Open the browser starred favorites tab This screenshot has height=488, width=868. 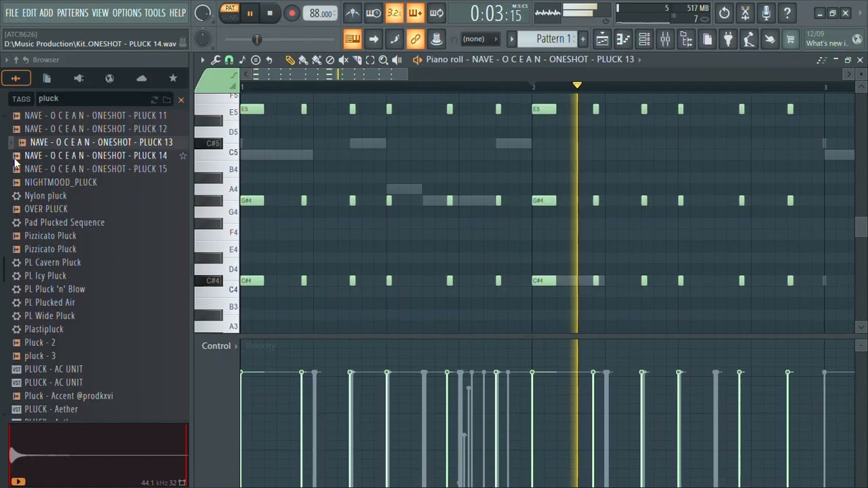[173, 79]
